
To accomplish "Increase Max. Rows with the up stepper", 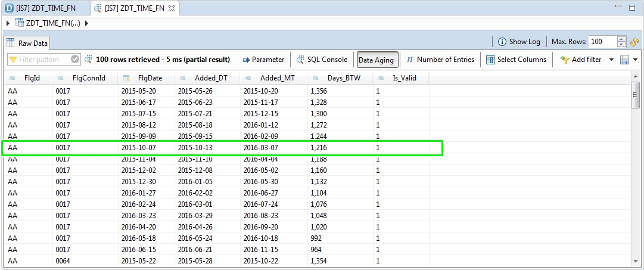I will (621, 39).
